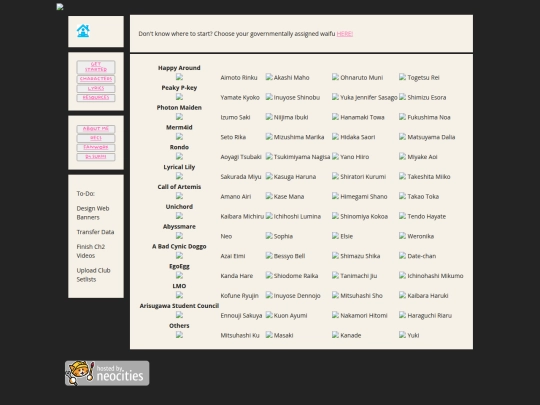Click the Photon Maiden unit image
This screenshot has height=405, width=540.
[x=179, y=116]
